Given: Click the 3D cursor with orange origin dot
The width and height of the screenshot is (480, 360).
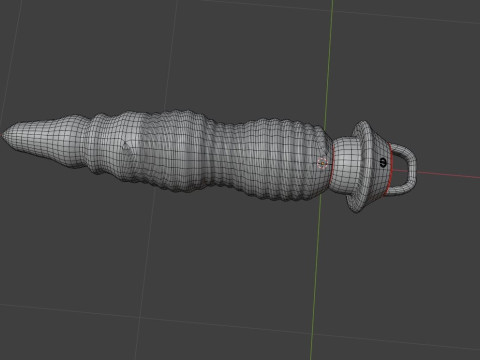Looking at the screenshot, I should [322, 163].
